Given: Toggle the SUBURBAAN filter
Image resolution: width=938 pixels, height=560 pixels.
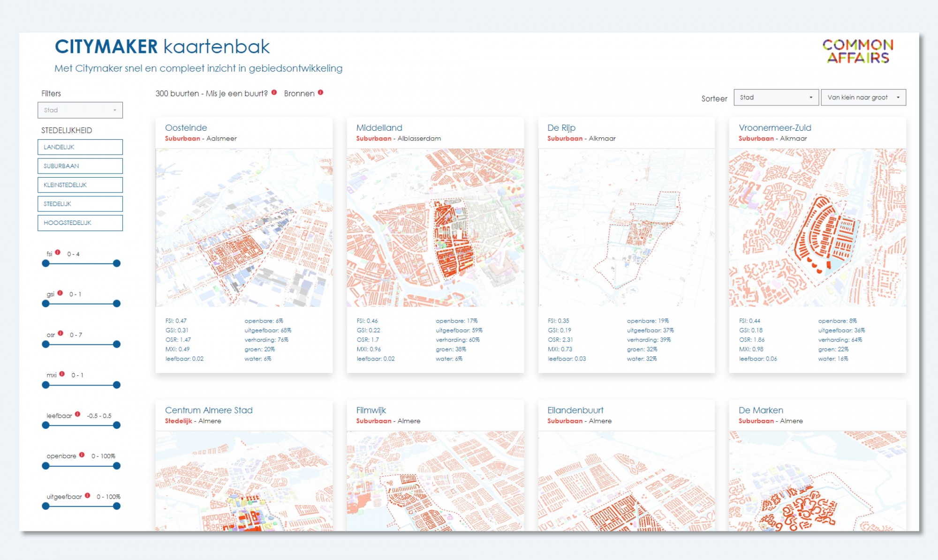Looking at the screenshot, I should 80,166.
